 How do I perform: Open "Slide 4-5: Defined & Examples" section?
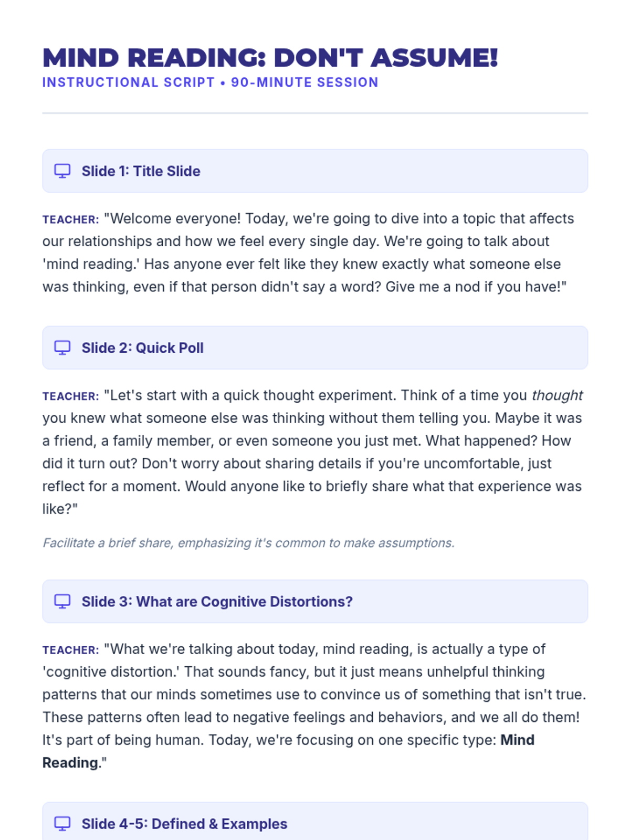[184, 824]
